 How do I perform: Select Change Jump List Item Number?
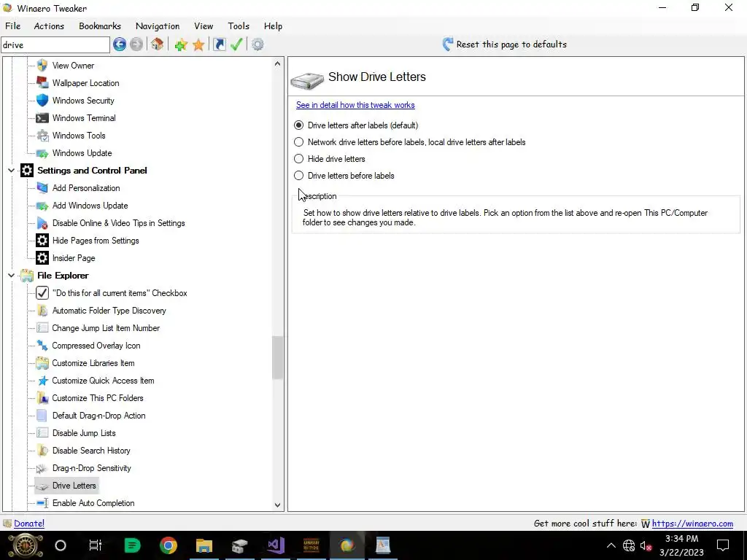(106, 328)
